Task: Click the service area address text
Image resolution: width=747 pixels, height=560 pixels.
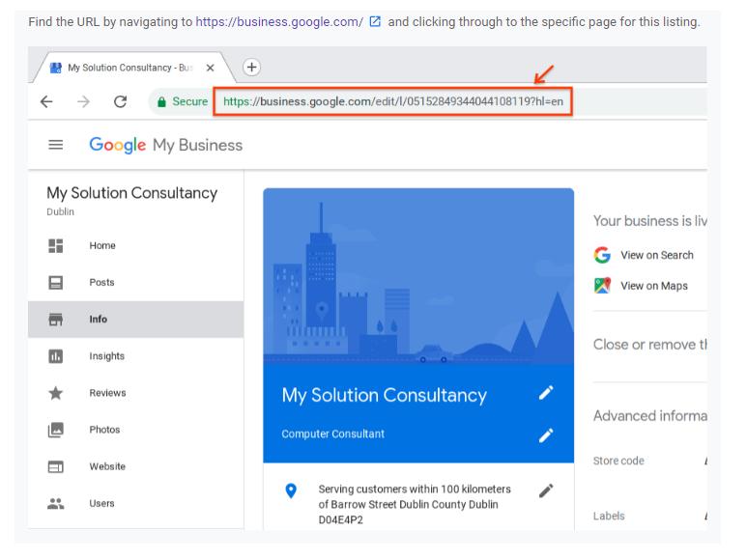Action: [x=415, y=504]
